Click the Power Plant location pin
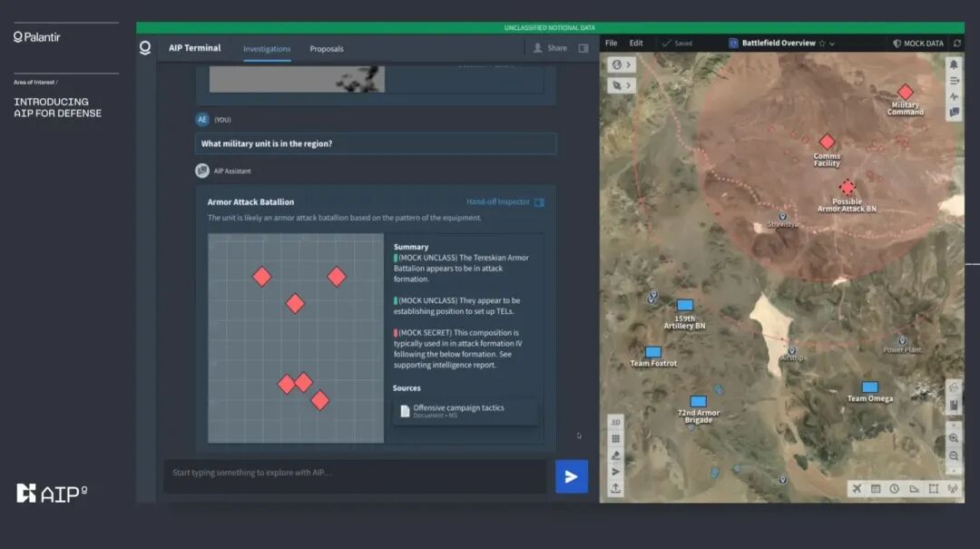 point(902,341)
